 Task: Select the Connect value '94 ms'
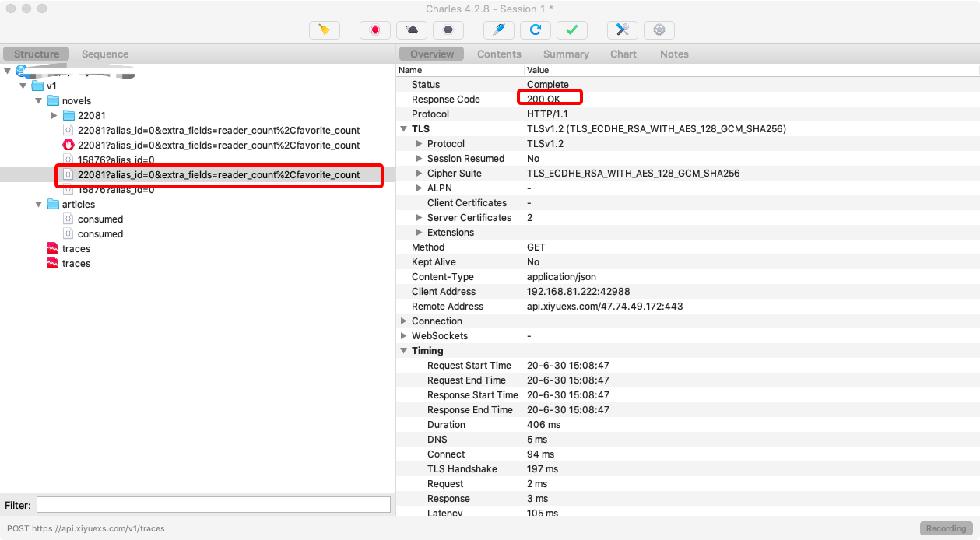[541, 454]
